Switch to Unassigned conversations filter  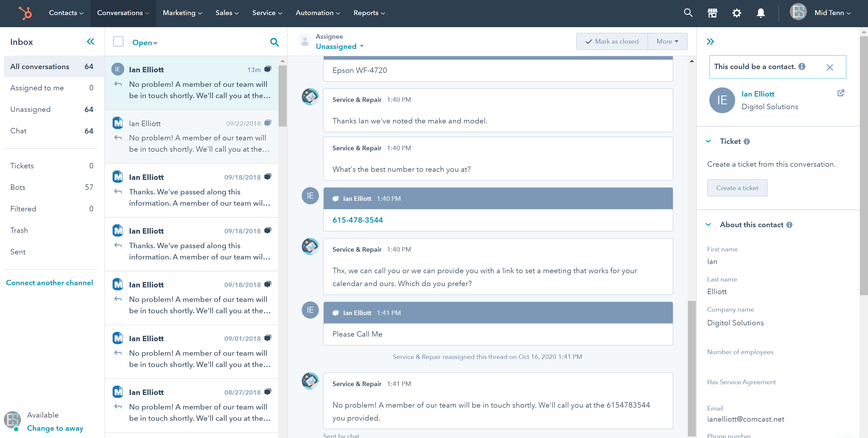coord(30,109)
